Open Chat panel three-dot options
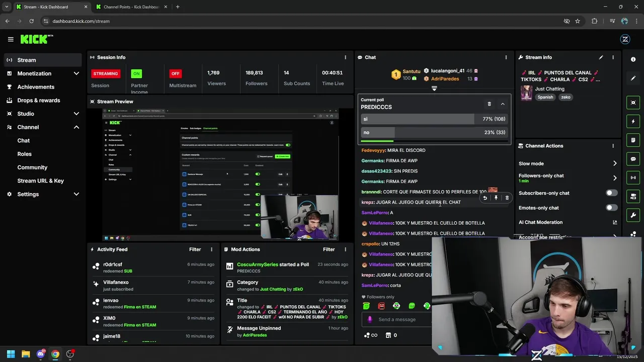 point(506,57)
